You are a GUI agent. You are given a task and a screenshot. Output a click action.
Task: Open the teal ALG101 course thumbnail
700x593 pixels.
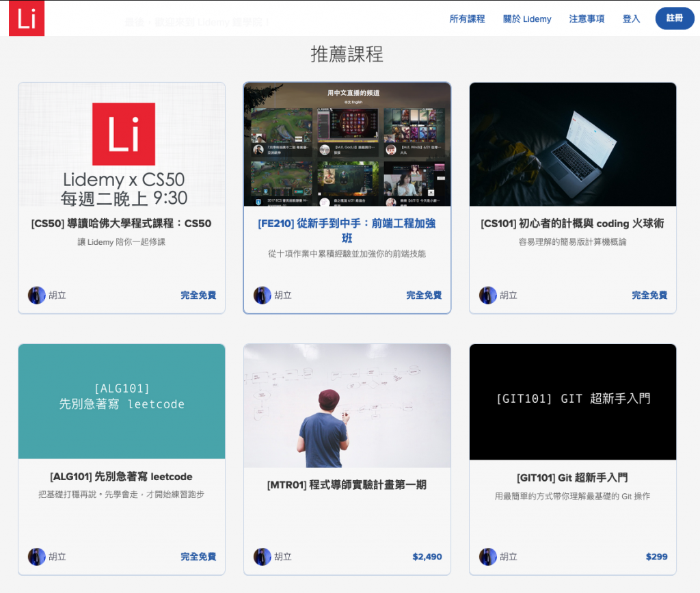[x=122, y=401]
